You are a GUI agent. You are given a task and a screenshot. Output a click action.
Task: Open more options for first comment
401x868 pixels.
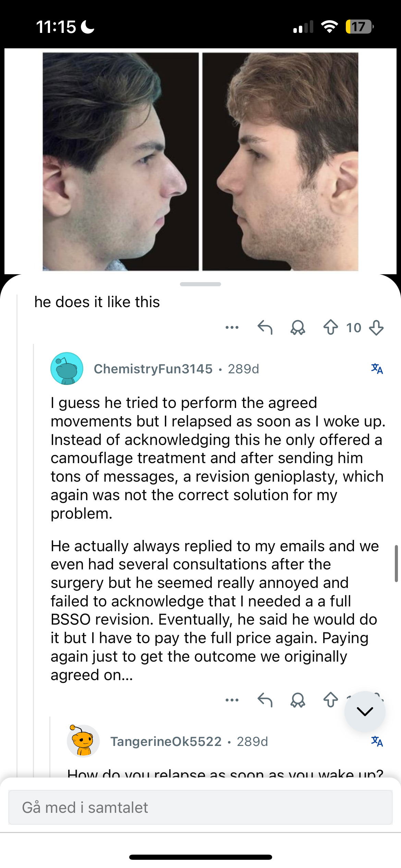232,327
